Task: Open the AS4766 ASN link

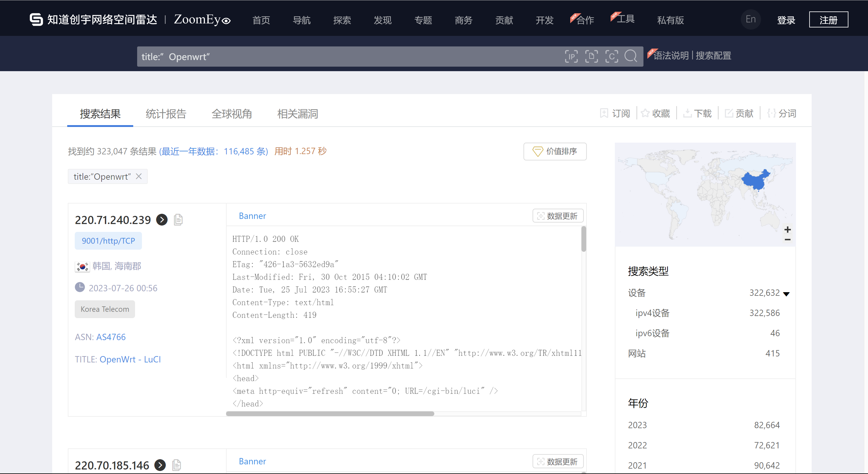Action: 111,337
